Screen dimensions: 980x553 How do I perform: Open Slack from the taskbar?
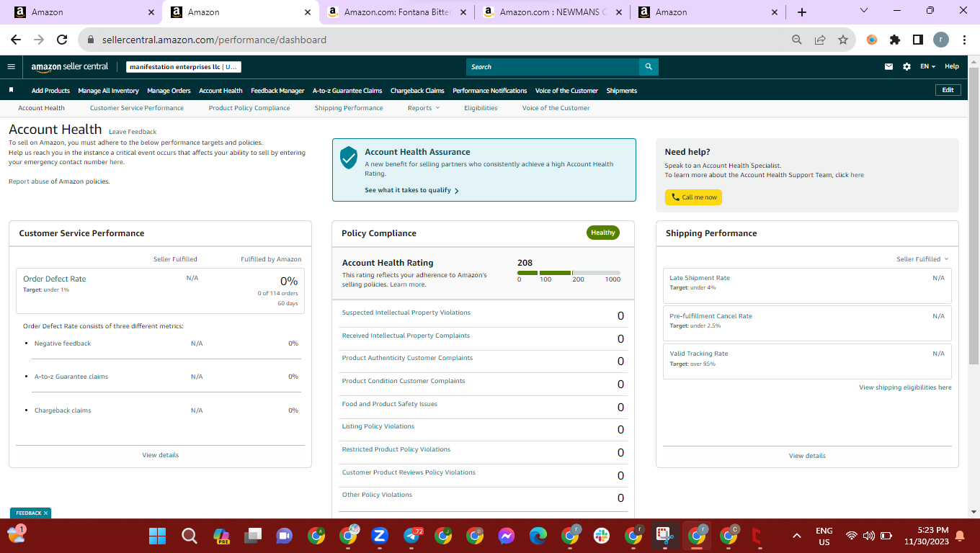click(602, 536)
